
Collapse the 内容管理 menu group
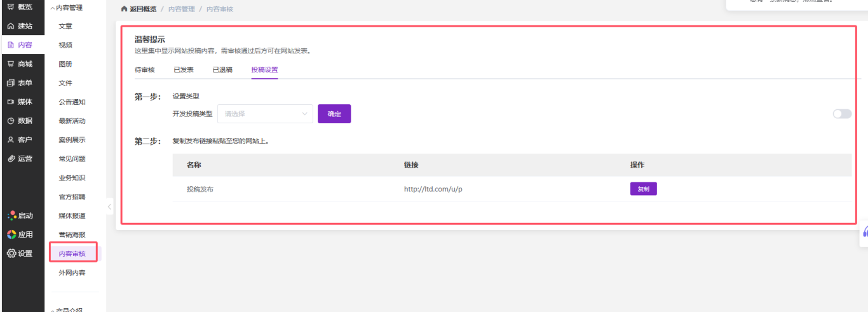[x=66, y=8]
